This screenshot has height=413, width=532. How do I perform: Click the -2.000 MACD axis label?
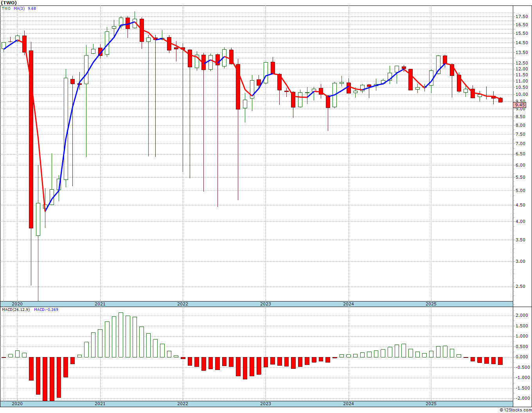coord(523,398)
